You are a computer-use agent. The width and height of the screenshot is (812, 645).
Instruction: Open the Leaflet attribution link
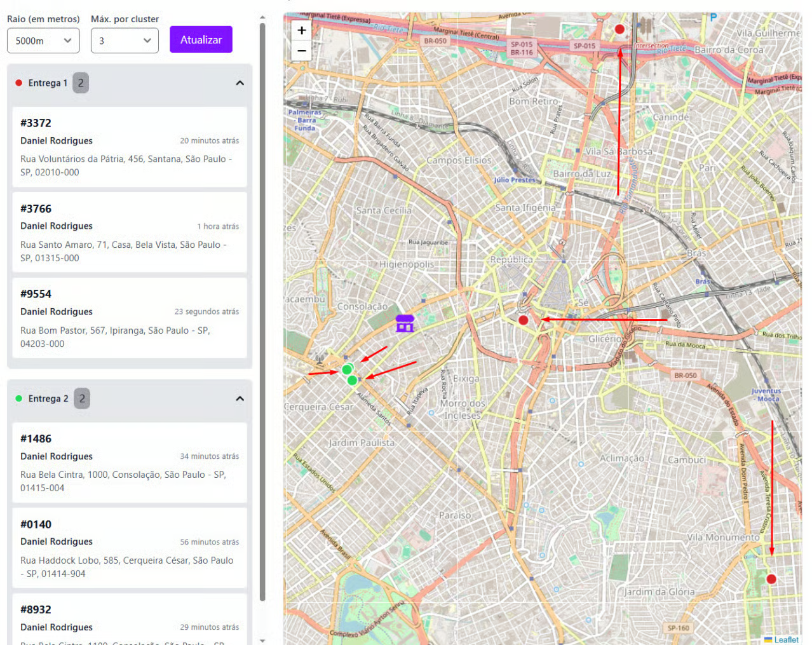tap(786, 639)
